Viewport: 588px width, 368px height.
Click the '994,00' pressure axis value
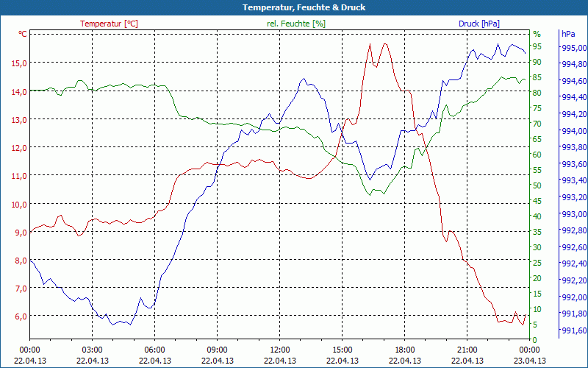coord(574,131)
